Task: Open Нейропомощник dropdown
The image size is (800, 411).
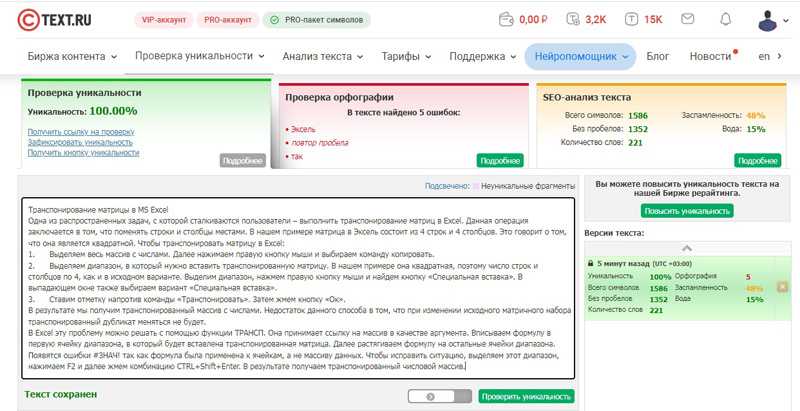Action: pos(580,56)
